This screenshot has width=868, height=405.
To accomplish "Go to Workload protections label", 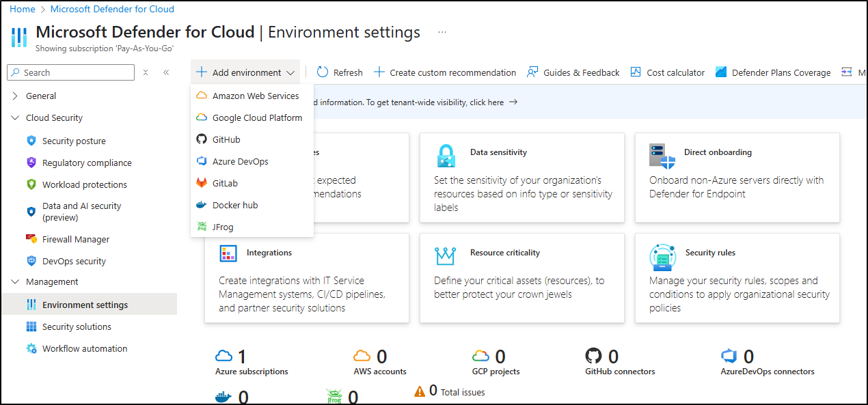I will (85, 184).
